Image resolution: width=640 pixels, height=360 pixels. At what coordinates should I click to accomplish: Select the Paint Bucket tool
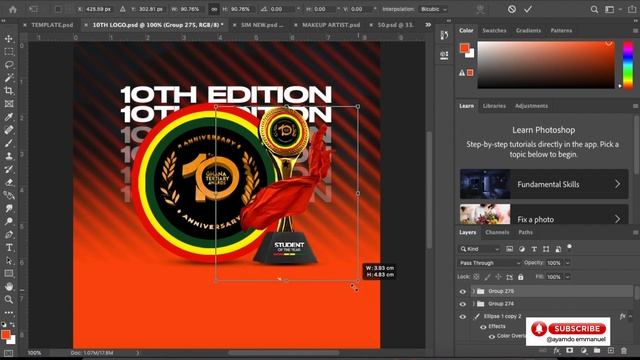point(9,195)
